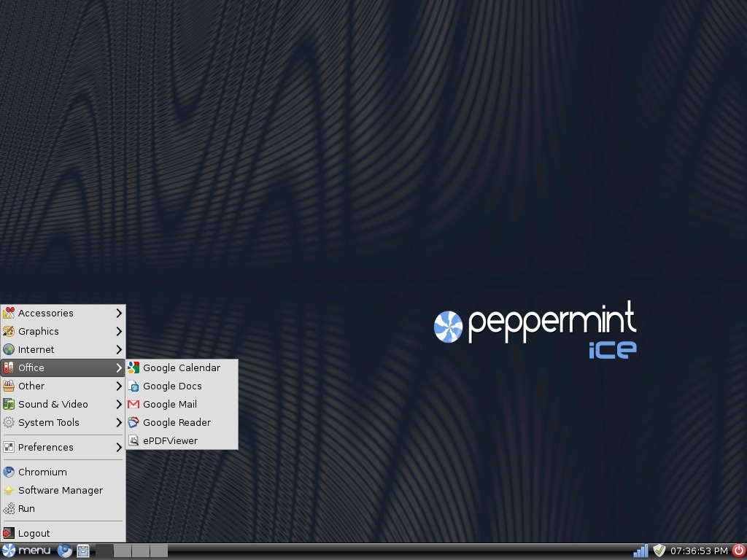Open Google Calendar from the Office submenu
This screenshot has height=560, width=747.
182,367
